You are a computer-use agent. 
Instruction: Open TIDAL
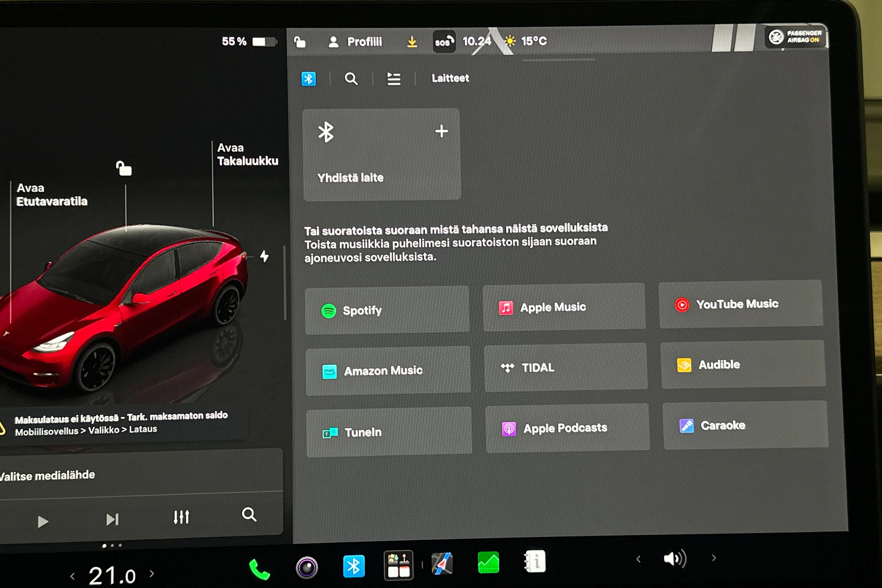point(566,368)
